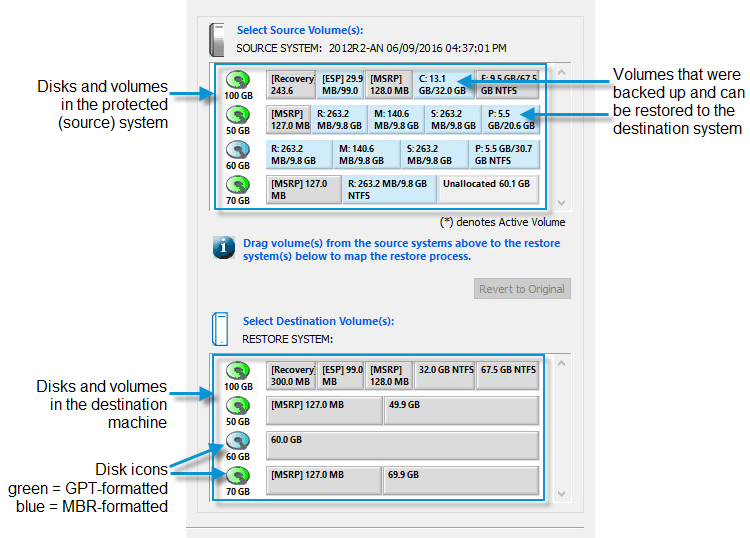Click destination list scroll up arrow
Image resolution: width=750 pixels, height=538 pixels.
click(562, 363)
